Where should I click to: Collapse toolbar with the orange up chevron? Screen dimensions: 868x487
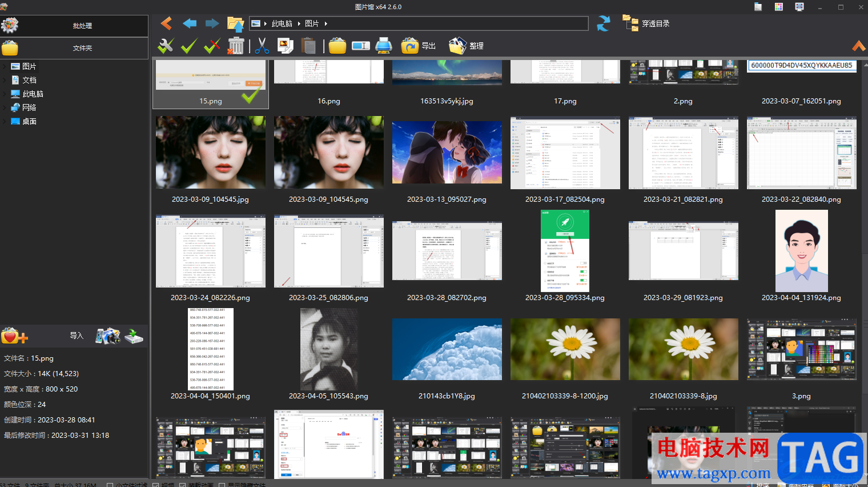tap(858, 46)
